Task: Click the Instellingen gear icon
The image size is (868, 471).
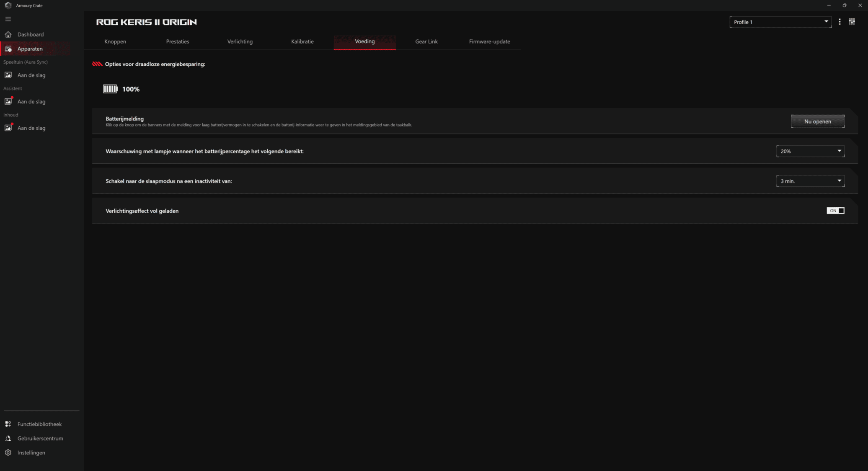Action: tap(8, 453)
